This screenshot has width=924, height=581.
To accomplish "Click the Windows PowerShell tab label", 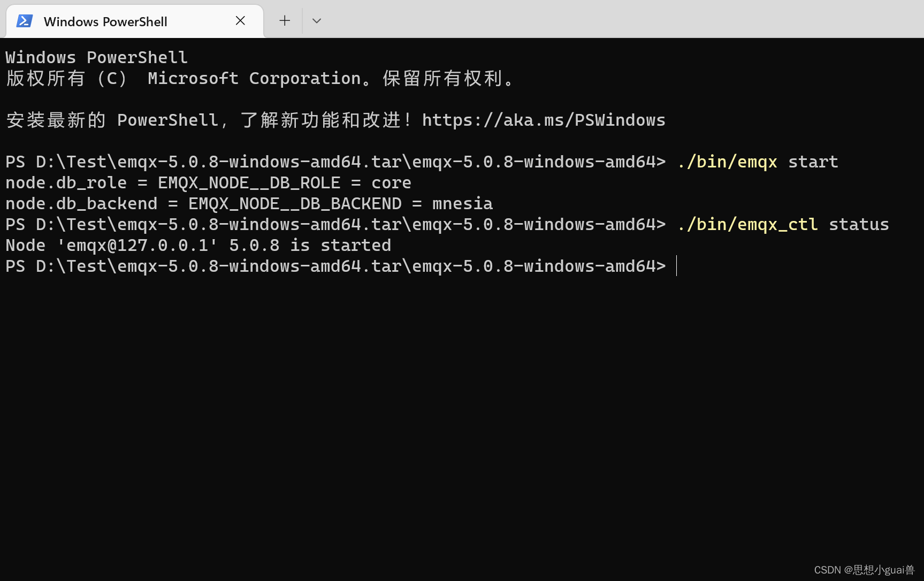I will point(105,21).
